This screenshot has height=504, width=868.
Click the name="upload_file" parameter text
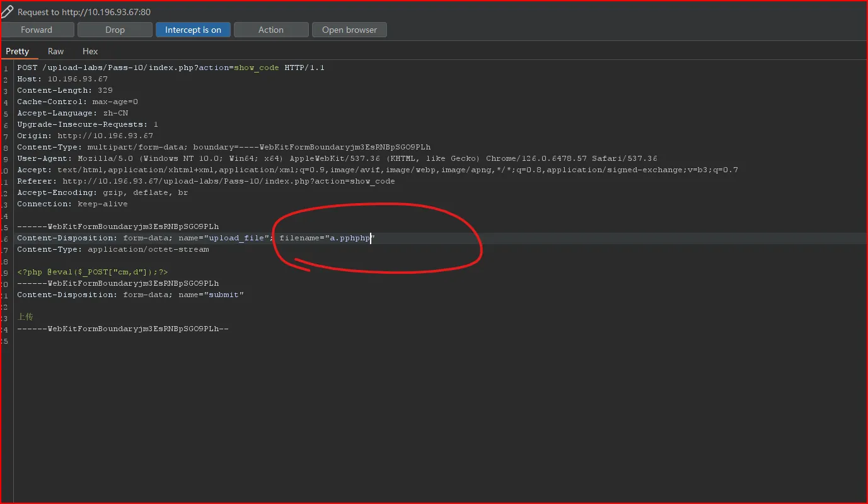pos(224,238)
